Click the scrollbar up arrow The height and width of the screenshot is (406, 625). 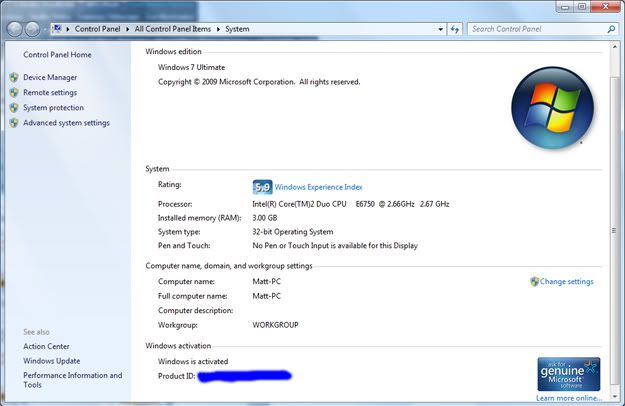pos(614,47)
